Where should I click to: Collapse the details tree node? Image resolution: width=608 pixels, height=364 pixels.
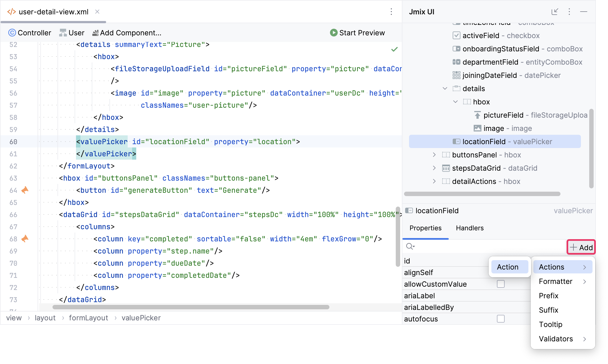point(445,88)
